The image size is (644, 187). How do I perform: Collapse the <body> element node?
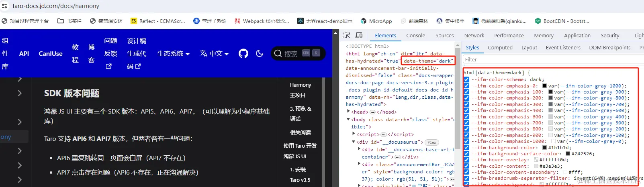[349, 119]
